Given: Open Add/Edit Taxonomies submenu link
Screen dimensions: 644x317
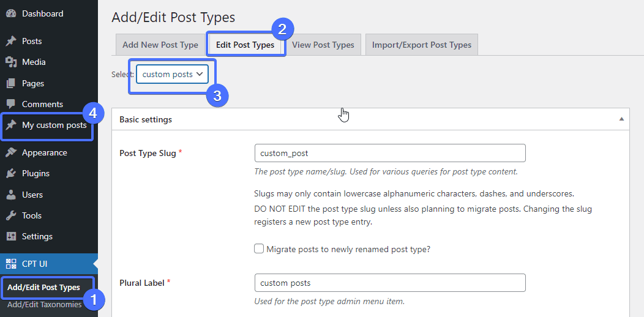Looking at the screenshot, I should point(44,305).
